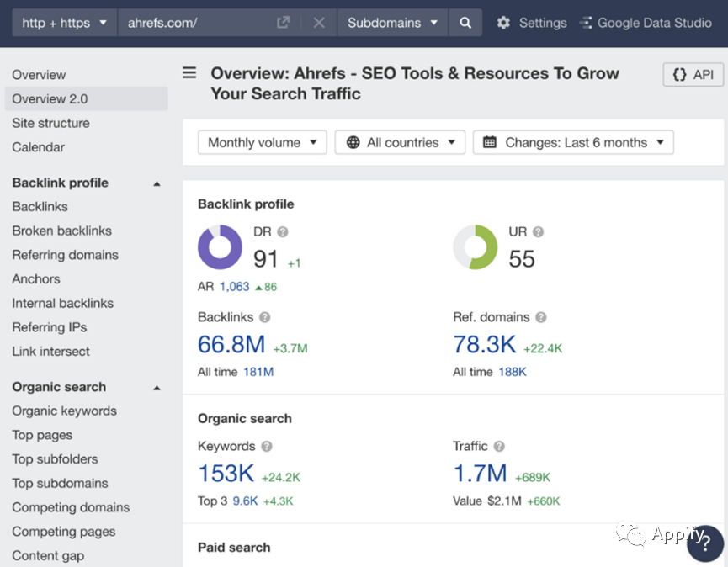The width and height of the screenshot is (728, 567).
Task: Open Settings gear icon
Action: pyautogui.click(x=503, y=23)
